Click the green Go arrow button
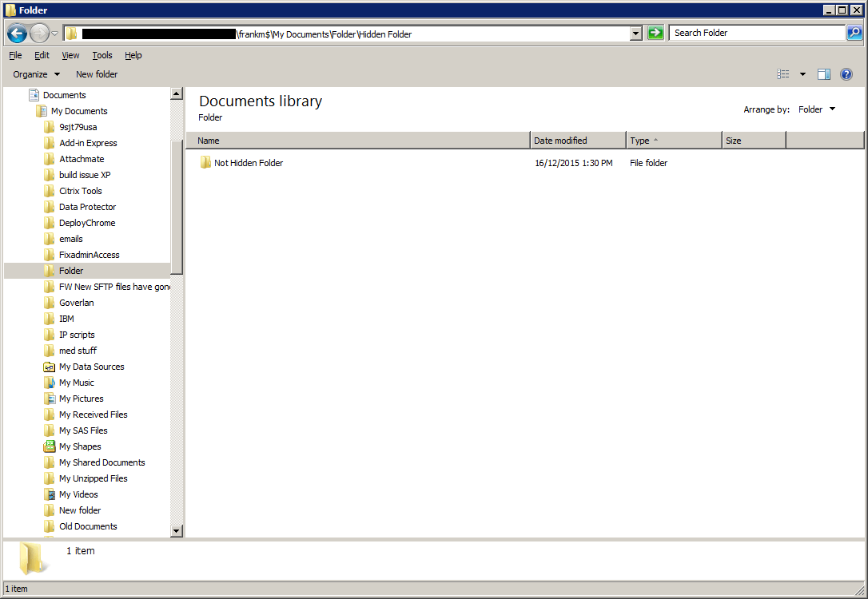Viewport: 868px width, 599px height. point(655,33)
